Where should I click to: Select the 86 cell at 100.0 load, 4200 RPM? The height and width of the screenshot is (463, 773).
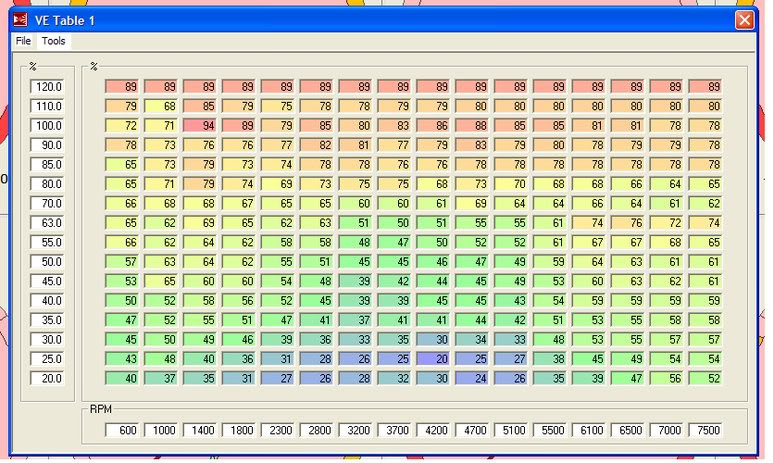click(x=433, y=126)
